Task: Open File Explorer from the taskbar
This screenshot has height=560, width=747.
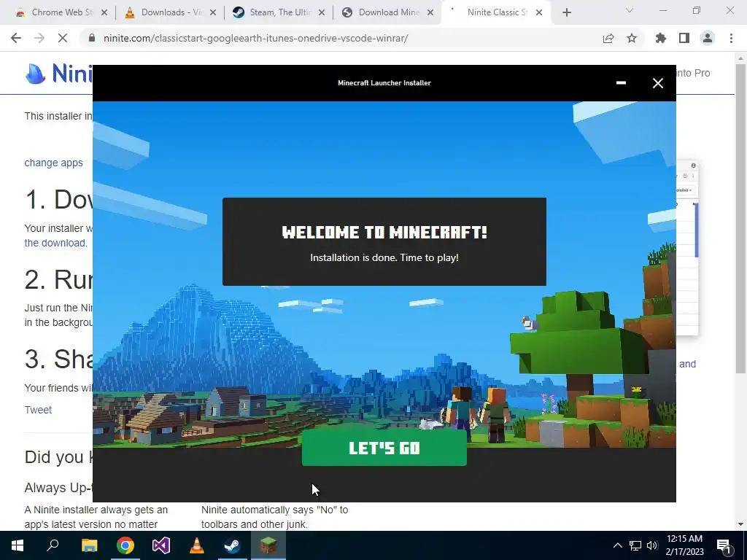Action: (89, 545)
